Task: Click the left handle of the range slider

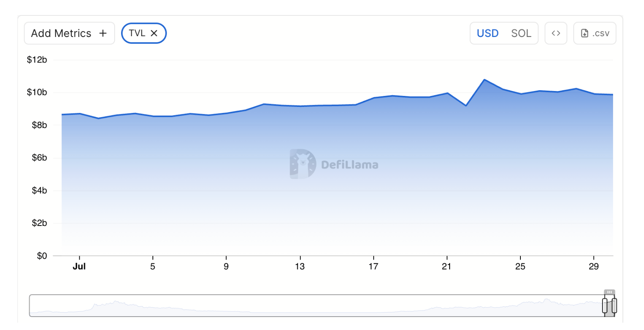Action: click(x=605, y=306)
